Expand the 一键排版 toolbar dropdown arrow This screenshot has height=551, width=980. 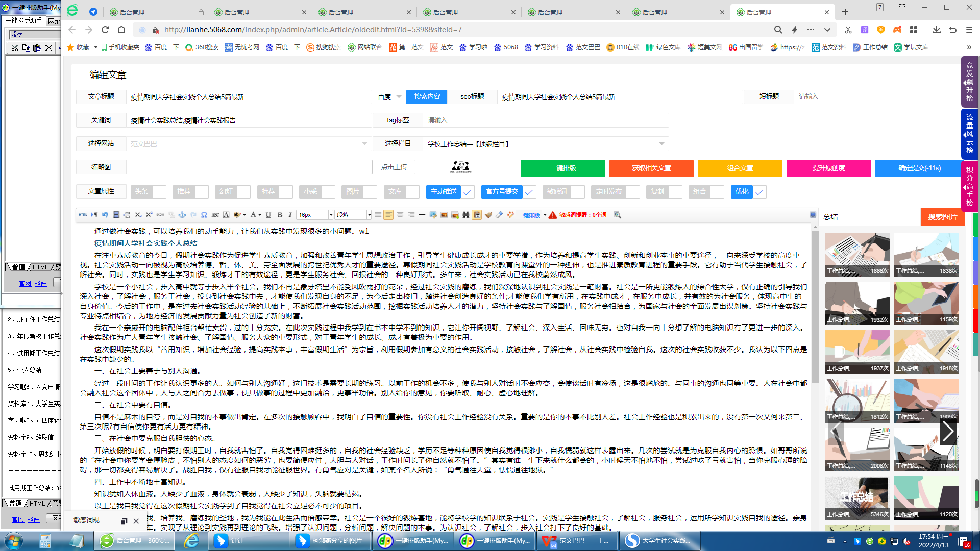(545, 215)
